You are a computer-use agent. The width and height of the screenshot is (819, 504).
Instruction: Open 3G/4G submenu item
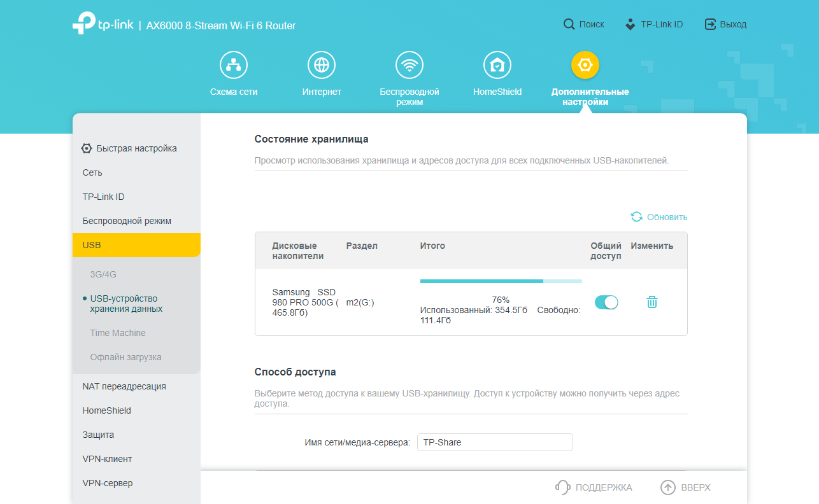pos(103,274)
